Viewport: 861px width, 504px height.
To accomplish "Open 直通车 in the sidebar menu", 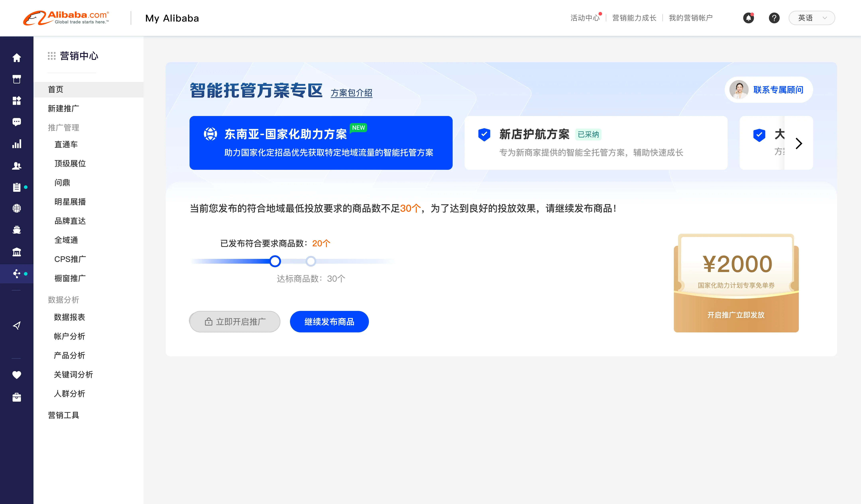I will pos(66,144).
